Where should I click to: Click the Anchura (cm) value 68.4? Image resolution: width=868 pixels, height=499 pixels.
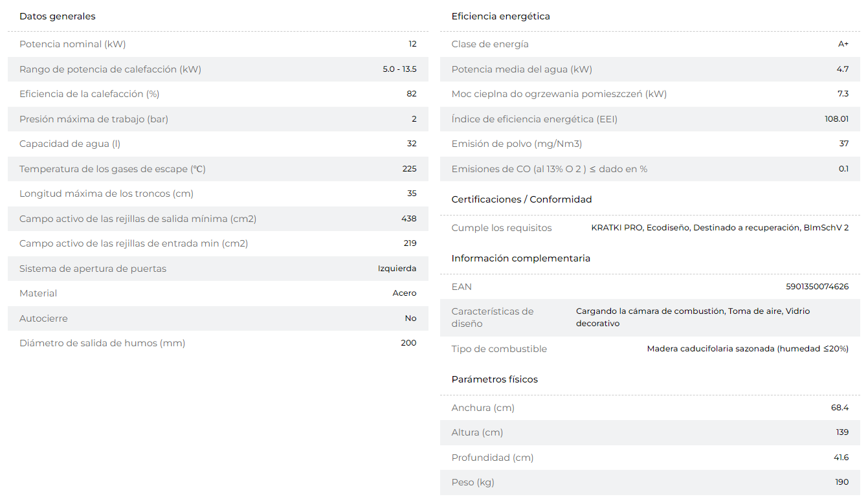(x=840, y=408)
